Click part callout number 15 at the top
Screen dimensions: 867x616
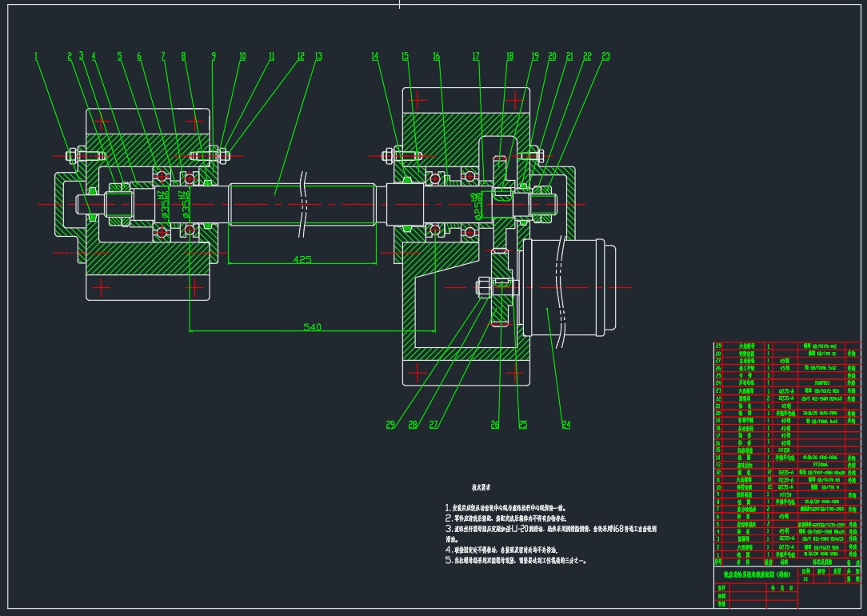pos(406,57)
